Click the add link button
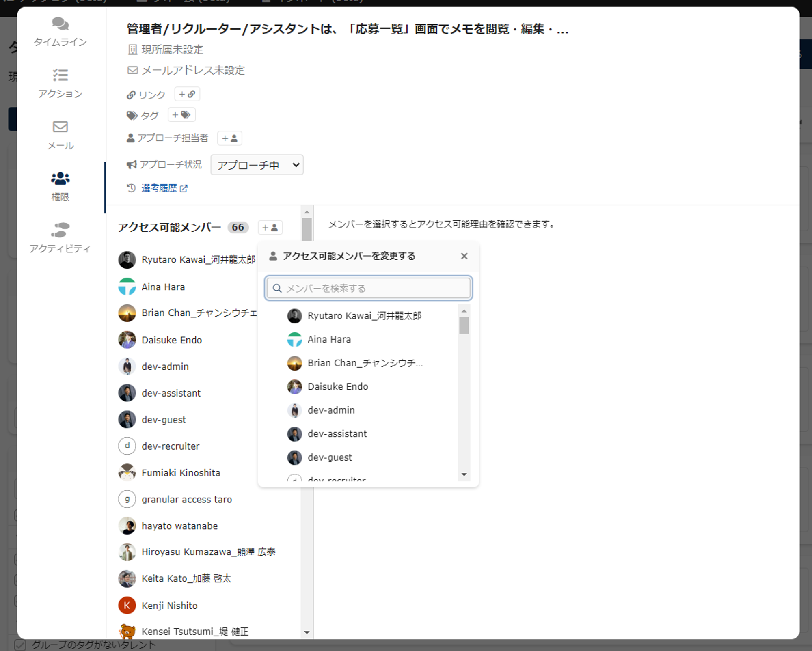This screenshot has width=812, height=651. click(187, 94)
